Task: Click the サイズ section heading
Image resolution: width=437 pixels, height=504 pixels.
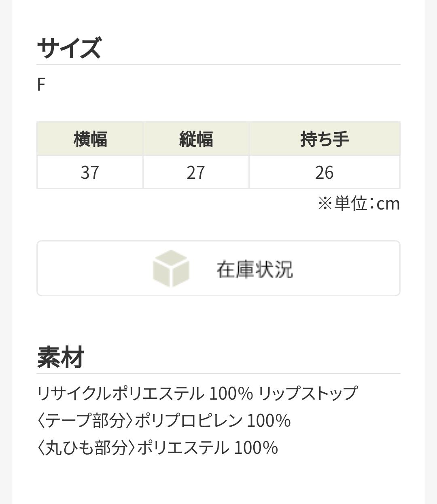Action: (x=69, y=48)
